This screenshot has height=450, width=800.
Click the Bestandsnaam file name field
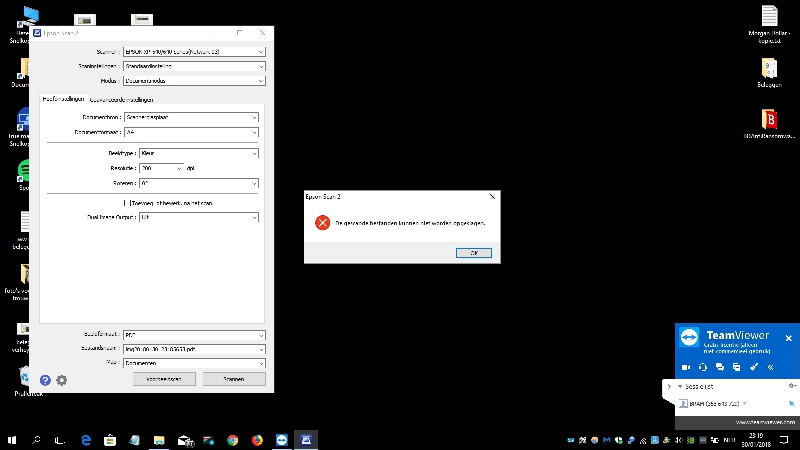tap(194, 349)
